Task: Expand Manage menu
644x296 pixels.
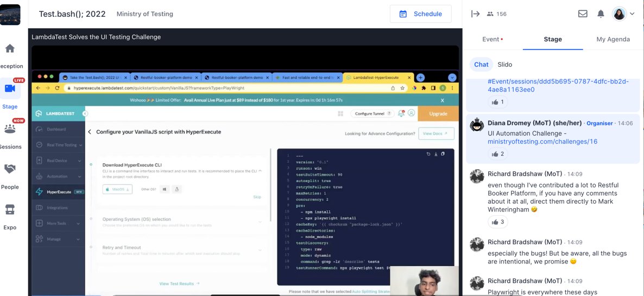Action: 58,239
